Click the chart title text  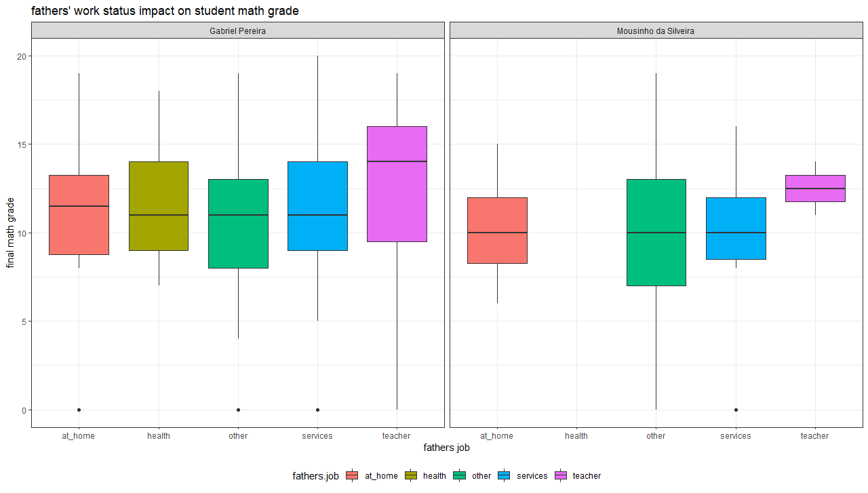pos(165,11)
